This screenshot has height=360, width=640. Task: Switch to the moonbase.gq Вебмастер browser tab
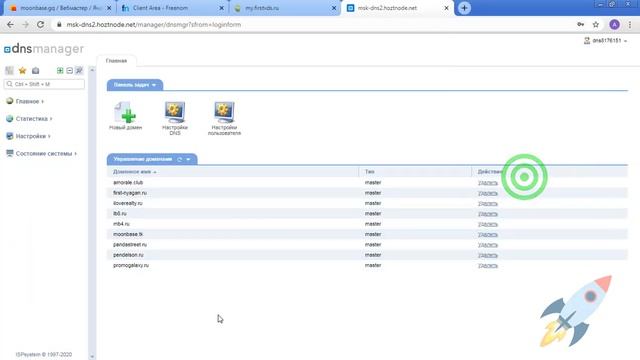pos(60,8)
